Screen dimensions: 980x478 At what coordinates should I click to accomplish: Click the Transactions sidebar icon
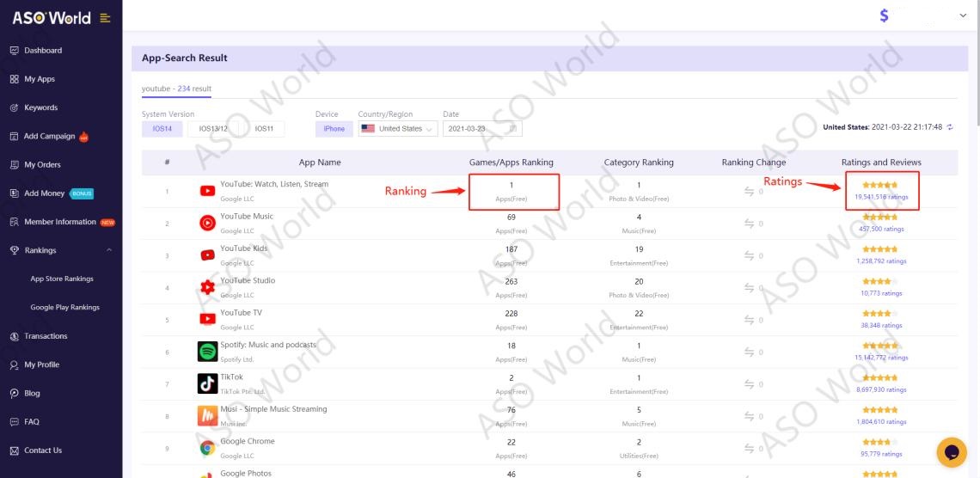click(15, 336)
